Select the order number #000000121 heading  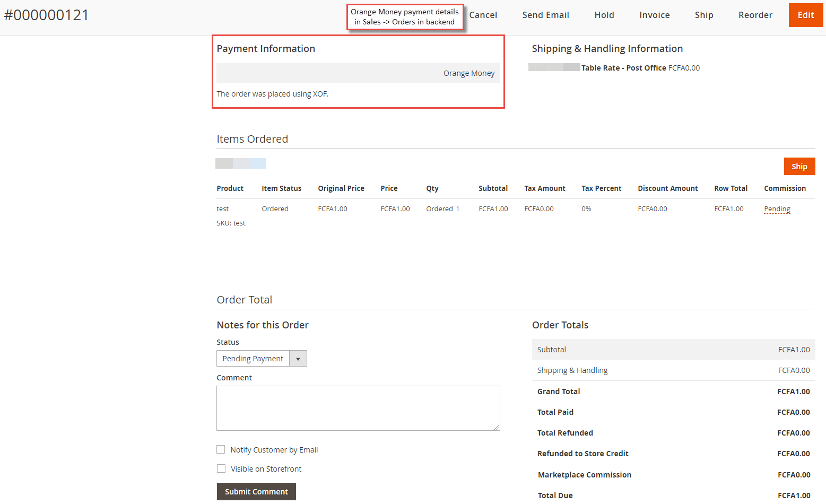(47, 15)
